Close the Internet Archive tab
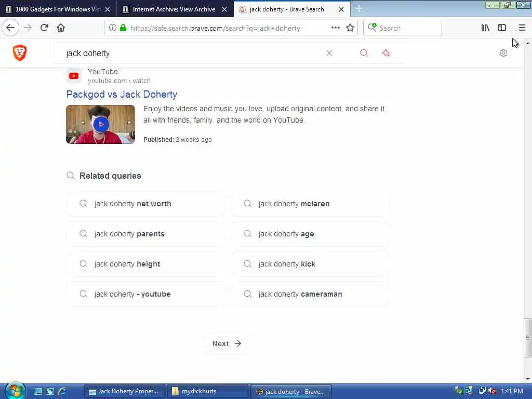 [x=224, y=9]
